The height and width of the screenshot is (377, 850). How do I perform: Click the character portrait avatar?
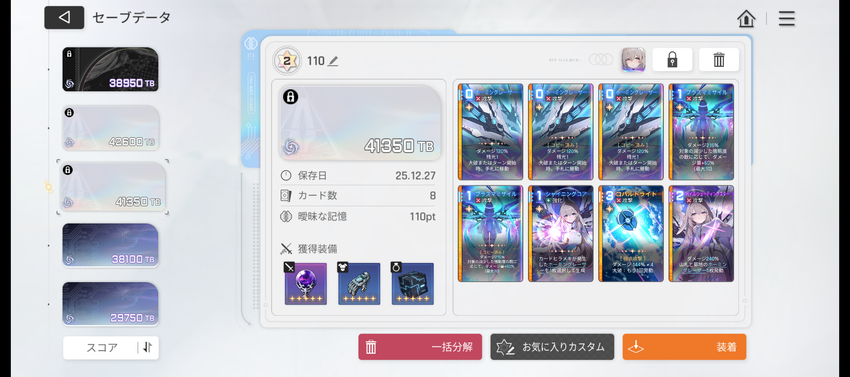coord(633,60)
